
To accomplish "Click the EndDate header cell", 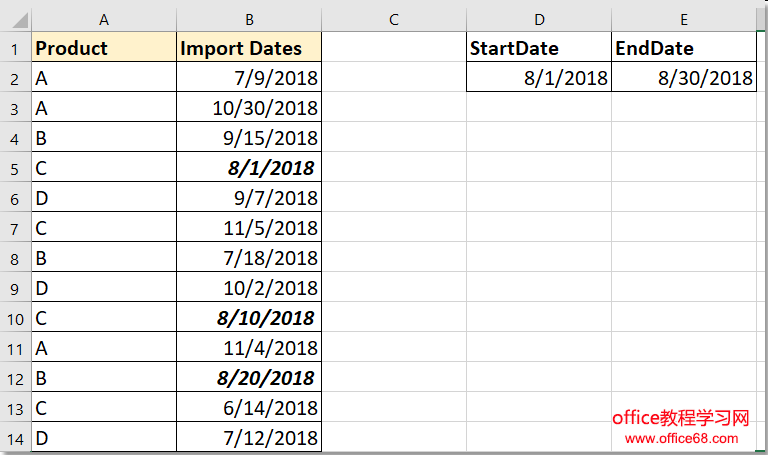I will [684, 48].
